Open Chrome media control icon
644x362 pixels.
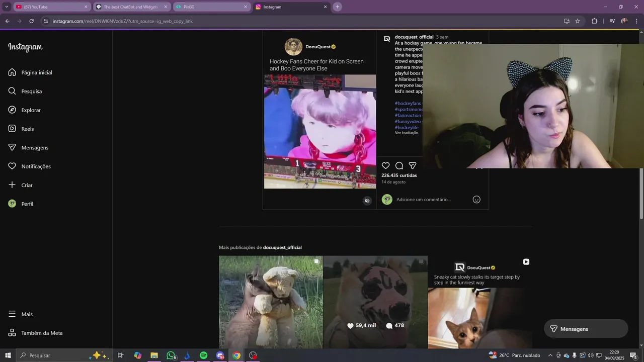point(612,21)
